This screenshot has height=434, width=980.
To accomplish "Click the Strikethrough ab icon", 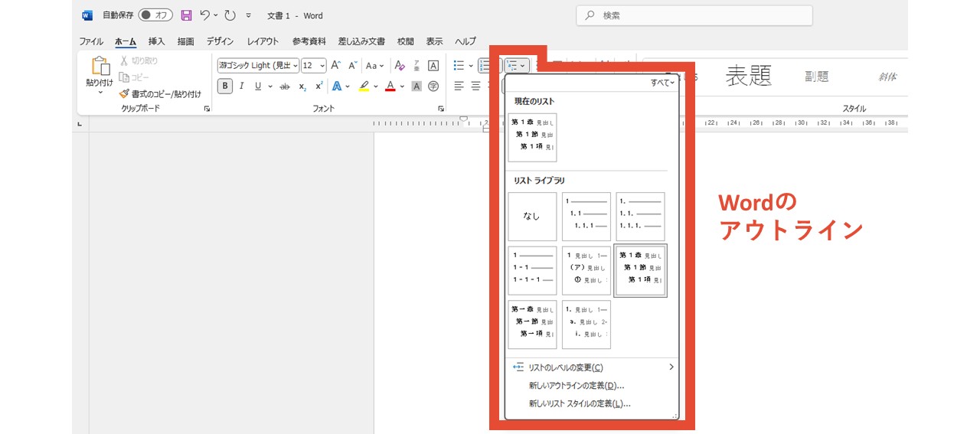I will [x=285, y=86].
